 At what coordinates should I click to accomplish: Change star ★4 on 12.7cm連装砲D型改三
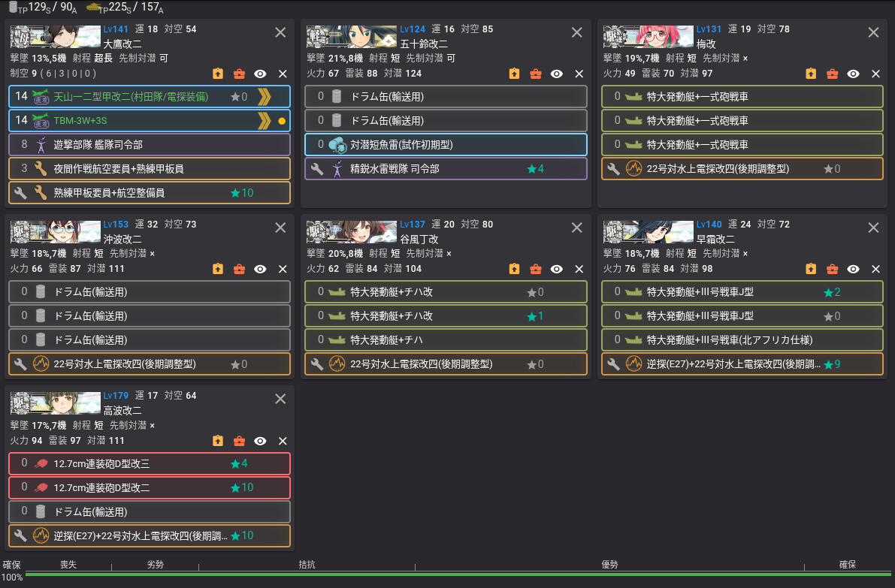coord(238,463)
